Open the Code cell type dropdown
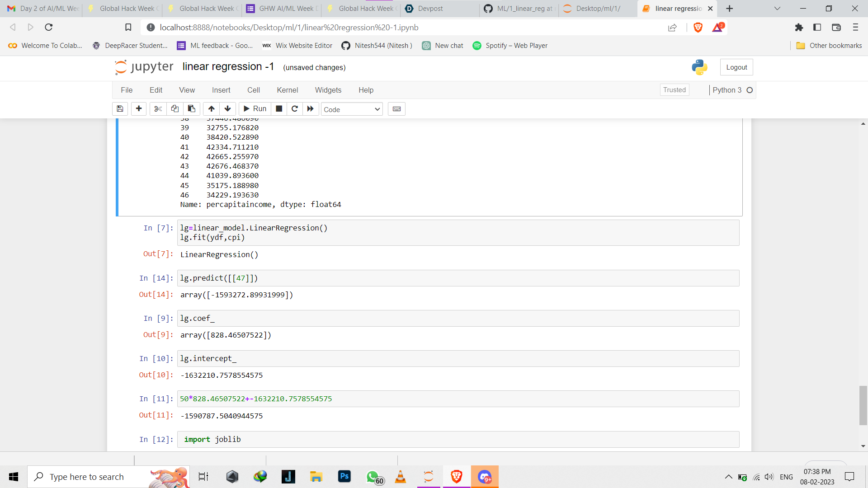This screenshot has width=868, height=488. pos(352,109)
